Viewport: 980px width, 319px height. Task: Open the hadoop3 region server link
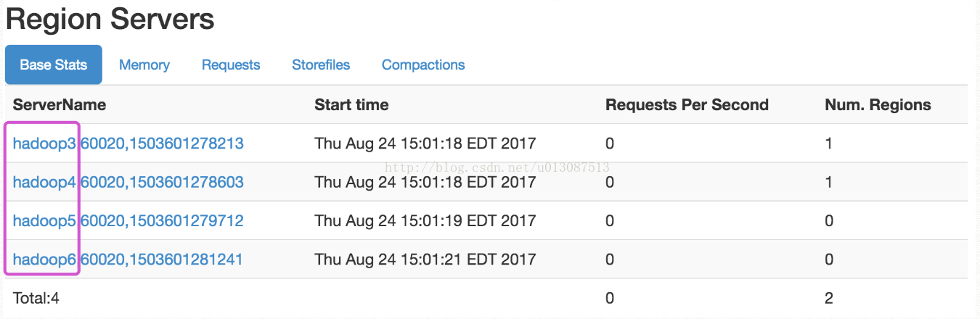128,144
